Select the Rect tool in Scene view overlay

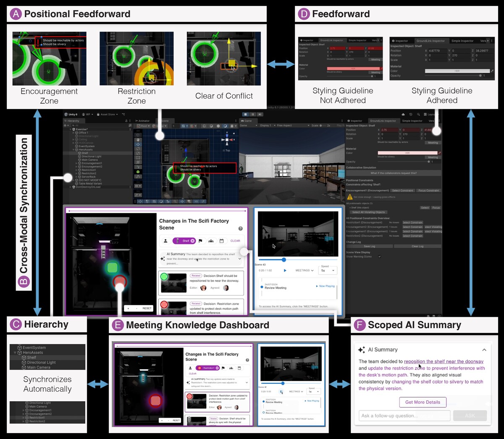point(138,158)
